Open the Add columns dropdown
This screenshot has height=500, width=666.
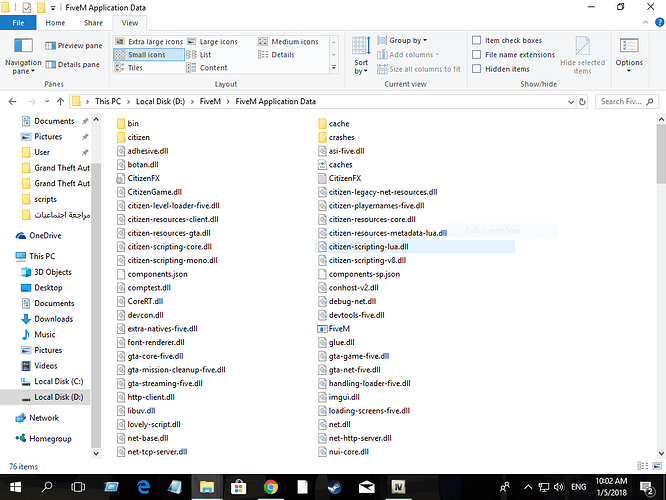tap(408, 55)
